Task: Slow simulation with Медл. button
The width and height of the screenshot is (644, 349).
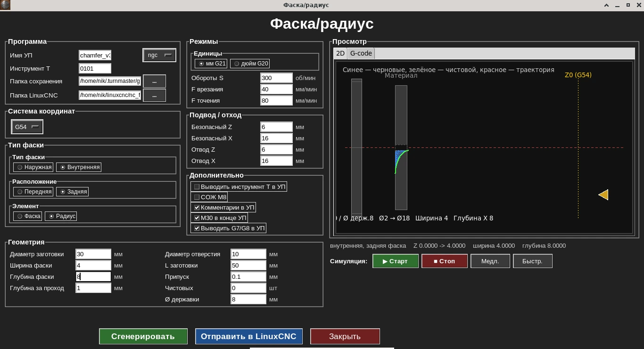Action: pos(490,261)
